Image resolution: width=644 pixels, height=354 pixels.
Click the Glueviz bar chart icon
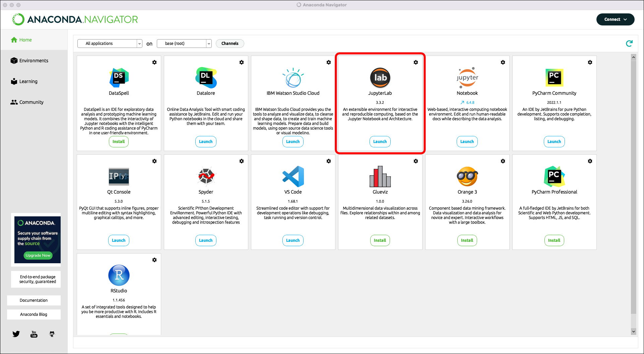coord(380,176)
